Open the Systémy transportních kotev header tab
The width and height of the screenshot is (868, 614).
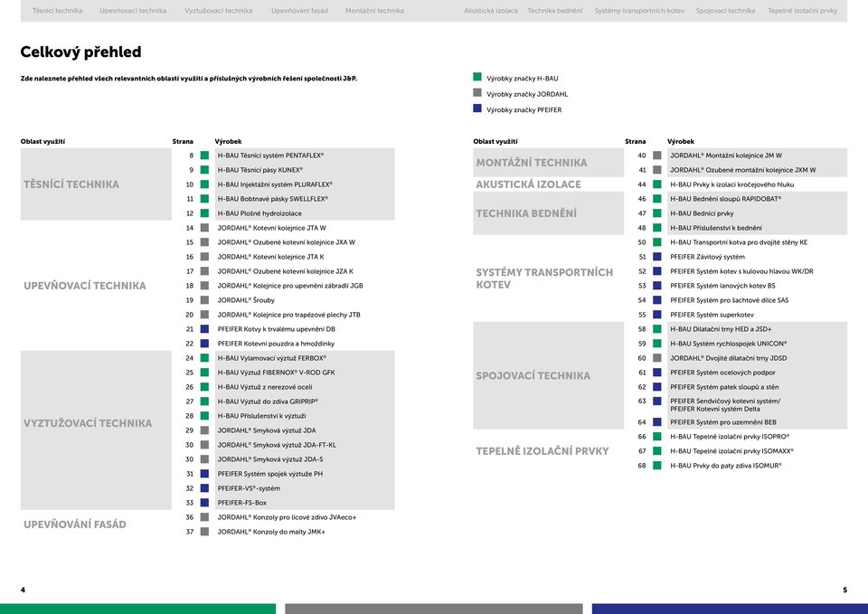(x=639, y=11)
